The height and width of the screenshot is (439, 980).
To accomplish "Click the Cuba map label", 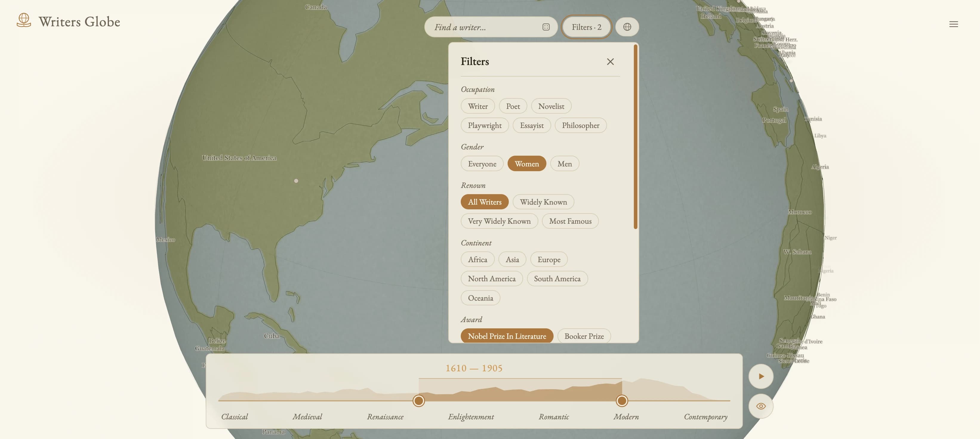I will coord(272,336).
